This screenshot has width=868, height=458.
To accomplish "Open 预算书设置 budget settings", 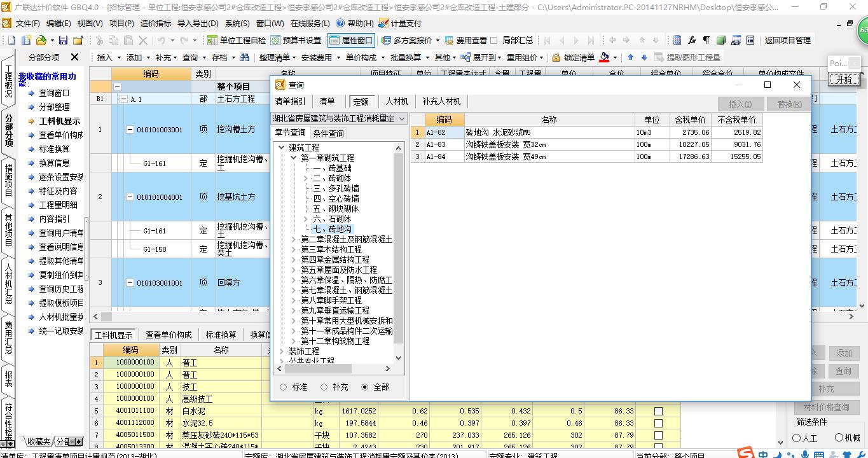I will (x=296, y=40).
